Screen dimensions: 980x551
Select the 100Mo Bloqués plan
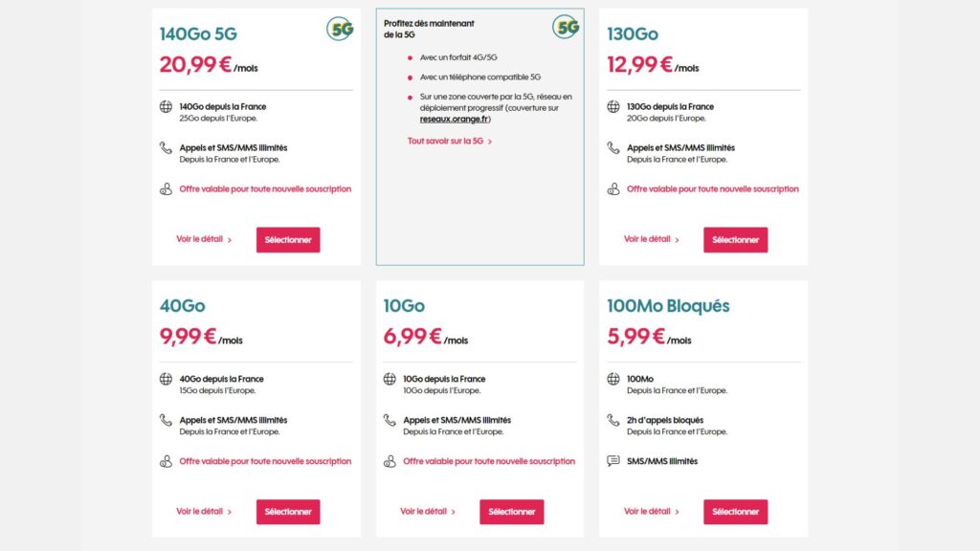[x=735, y=512]
